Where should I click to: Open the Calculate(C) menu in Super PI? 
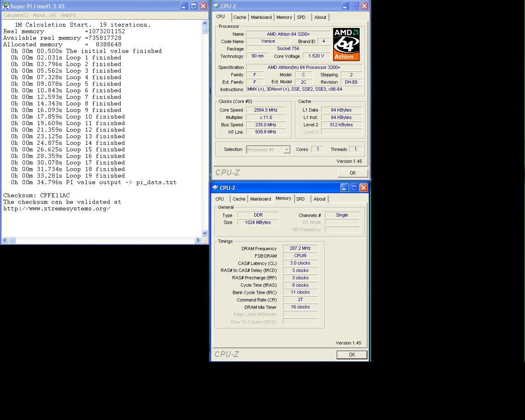16,15
